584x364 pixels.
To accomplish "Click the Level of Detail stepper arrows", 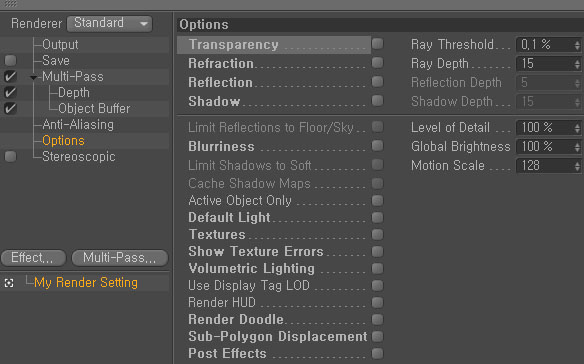I will (x=577, y=128).
